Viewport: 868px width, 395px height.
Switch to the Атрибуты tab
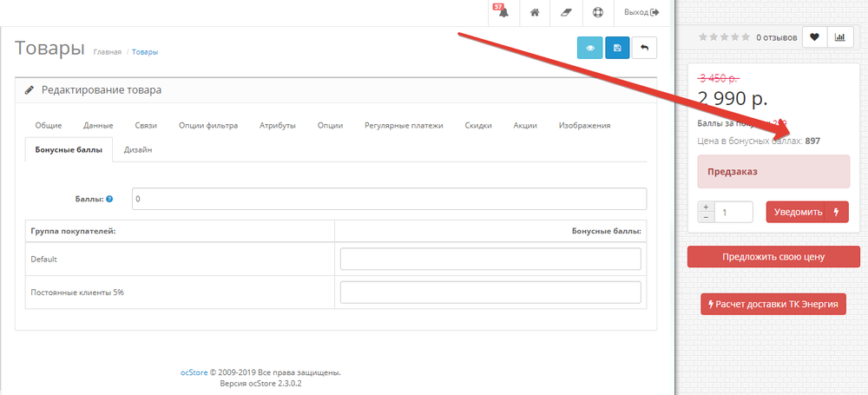pos(278,126)
